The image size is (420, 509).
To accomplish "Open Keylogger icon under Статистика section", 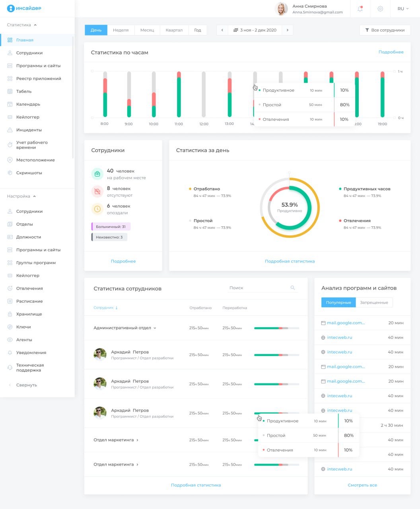I will tap(10, 117).
